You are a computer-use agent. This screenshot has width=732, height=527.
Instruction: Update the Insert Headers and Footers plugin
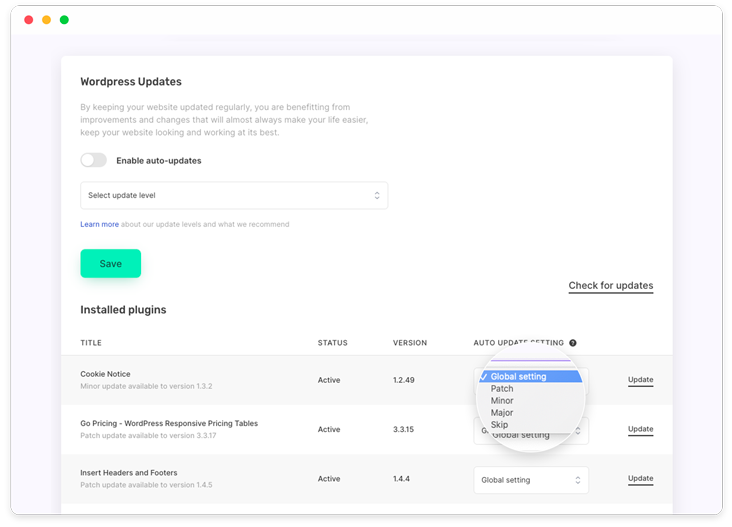point(640,478)
